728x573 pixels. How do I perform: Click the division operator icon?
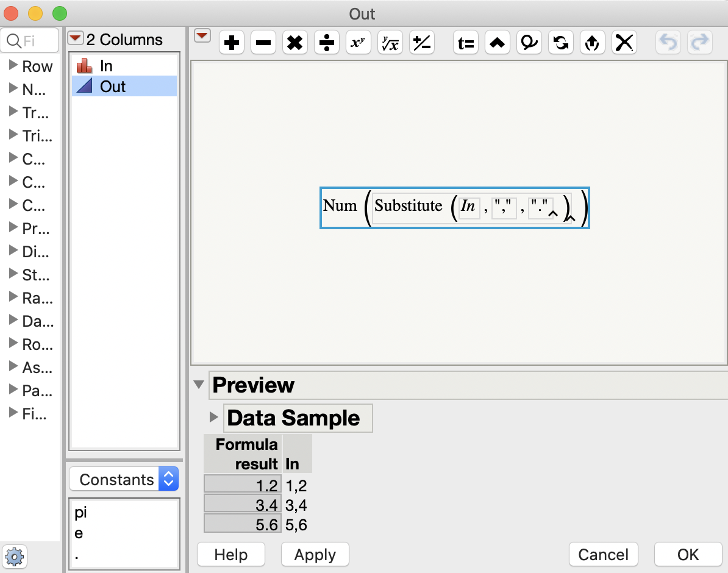tap(326, 42)
